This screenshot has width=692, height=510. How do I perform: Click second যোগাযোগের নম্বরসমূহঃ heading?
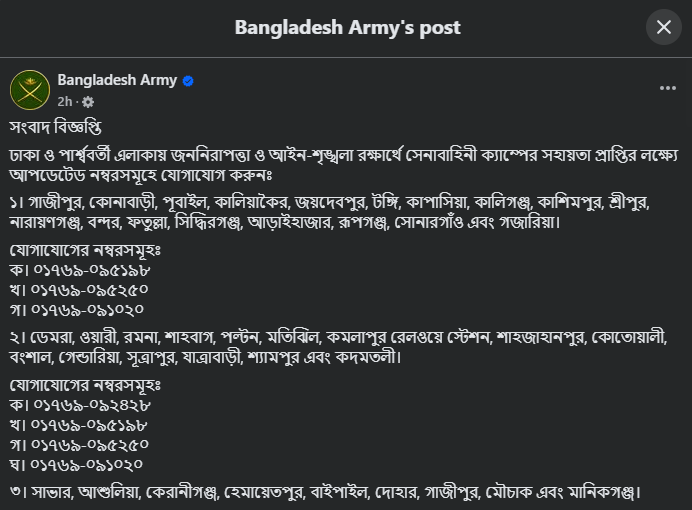(x=85, y=385)
